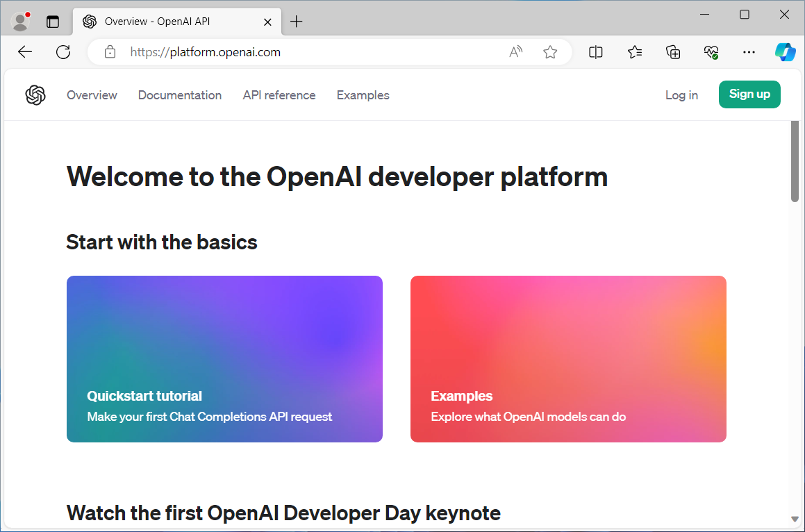Open Examples nav item in header
This screenshot has width=805, height=532.
363,95
